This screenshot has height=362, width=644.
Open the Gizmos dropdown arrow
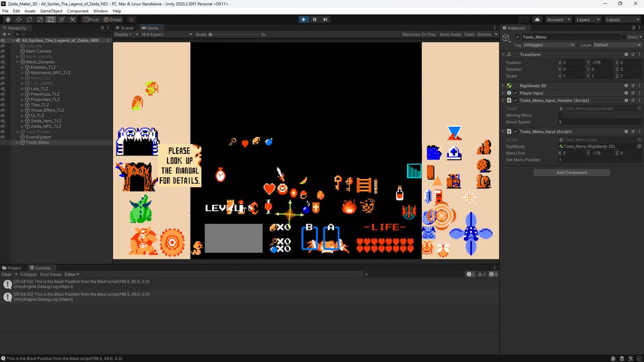(495, 34)
